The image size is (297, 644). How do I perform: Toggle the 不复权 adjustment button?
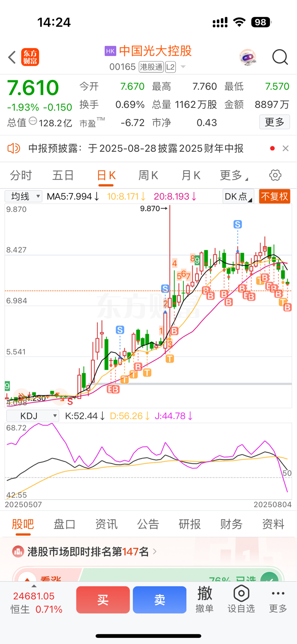coord(275,196)
